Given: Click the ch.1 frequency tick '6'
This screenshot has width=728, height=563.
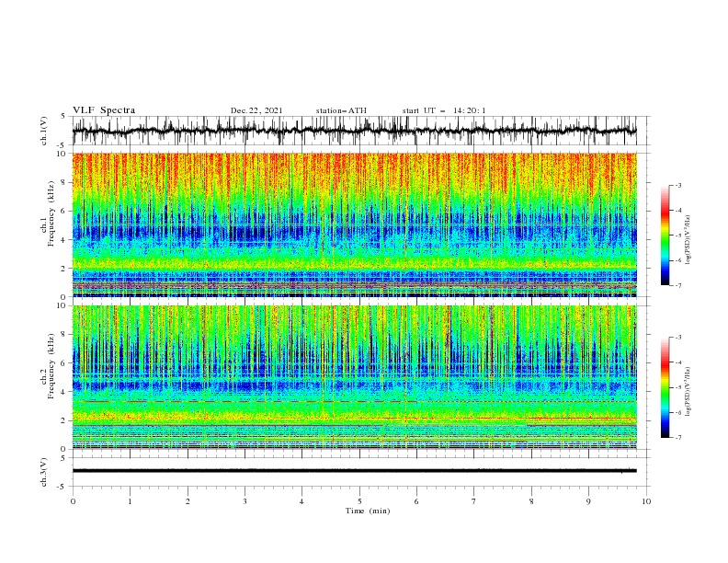Looking at the screenshot, I should coord(65,211).
